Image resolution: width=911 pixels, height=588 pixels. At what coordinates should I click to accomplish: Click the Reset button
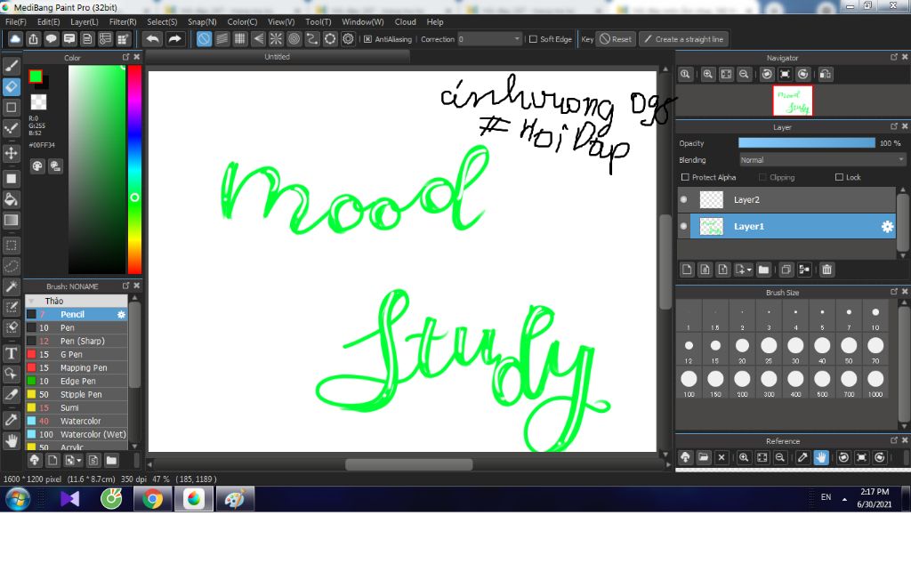616,39
